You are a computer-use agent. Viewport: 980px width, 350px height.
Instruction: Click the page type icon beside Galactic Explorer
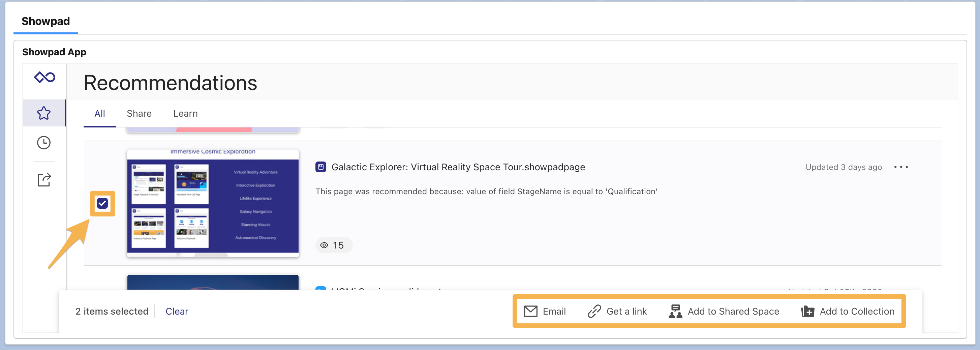pyautogui.click(x=321, y=167)
